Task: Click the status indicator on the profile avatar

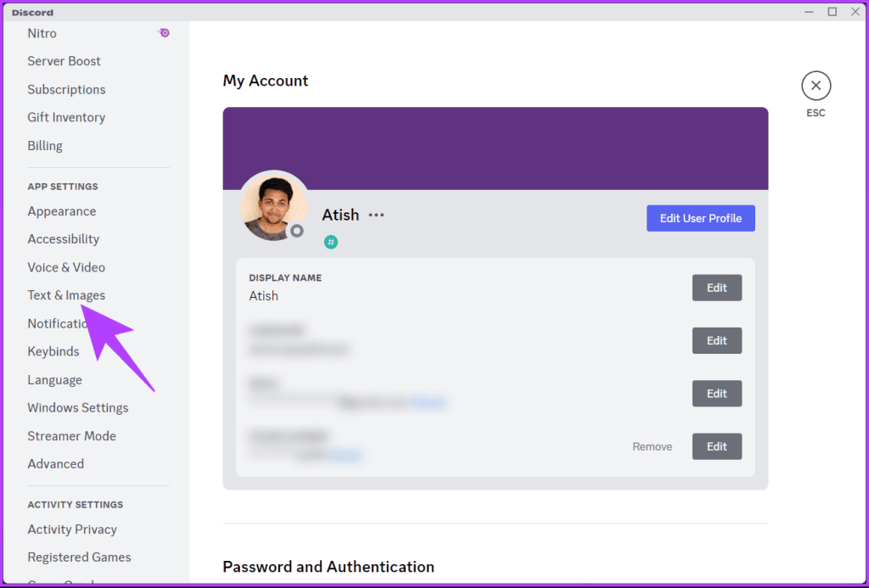Action: pos(298,231)
